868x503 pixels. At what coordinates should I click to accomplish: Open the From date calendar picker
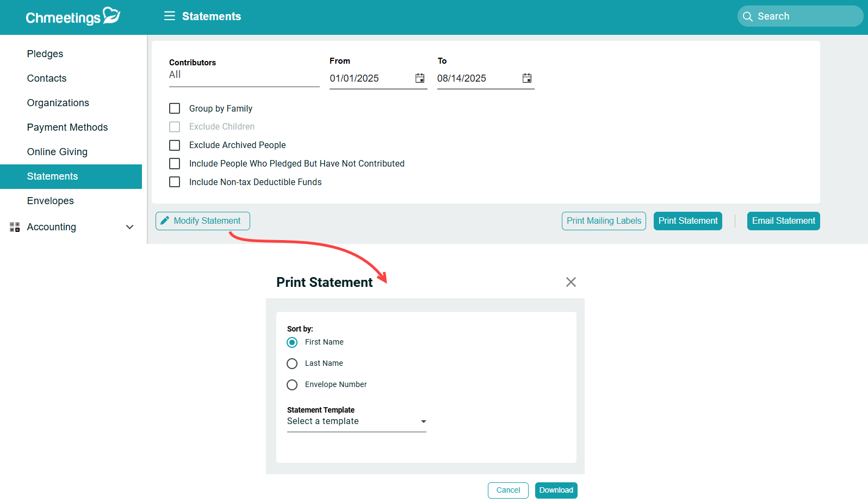click(x=420, y=78)
